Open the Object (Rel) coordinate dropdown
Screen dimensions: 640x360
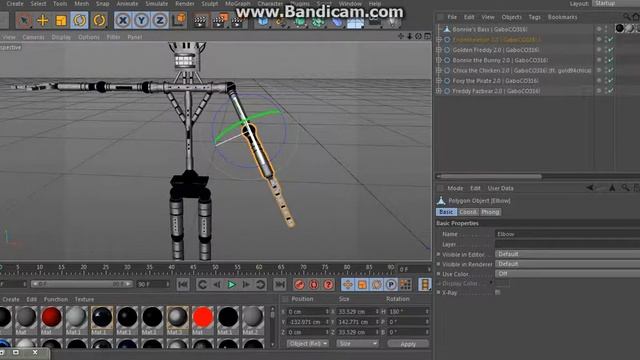[308, 344]
